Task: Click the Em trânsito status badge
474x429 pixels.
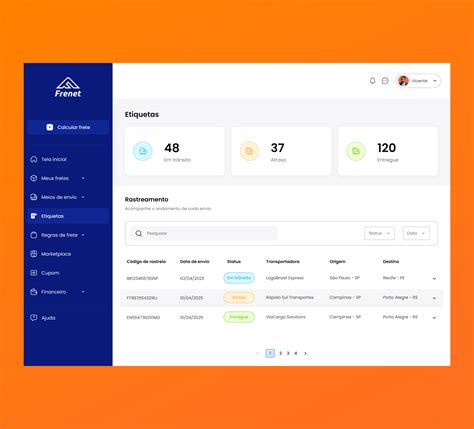Action: [x=239, y=278]
